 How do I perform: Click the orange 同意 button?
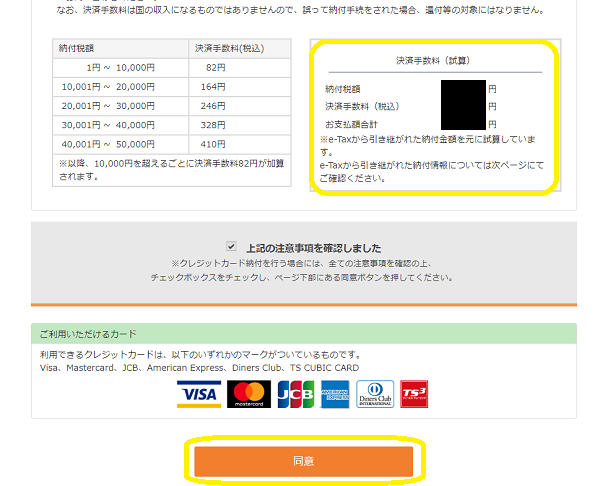click(x=303, y=461)
